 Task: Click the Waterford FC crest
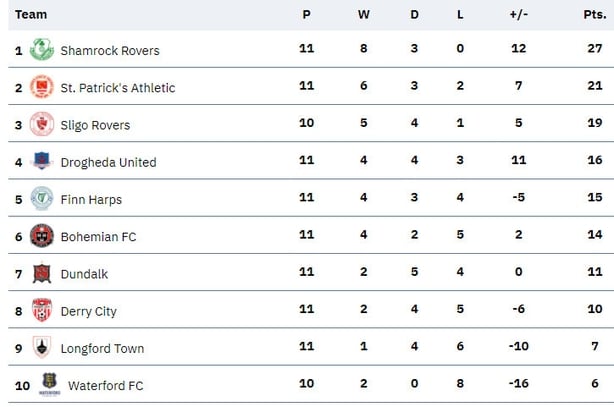click(x=50, y=384)
